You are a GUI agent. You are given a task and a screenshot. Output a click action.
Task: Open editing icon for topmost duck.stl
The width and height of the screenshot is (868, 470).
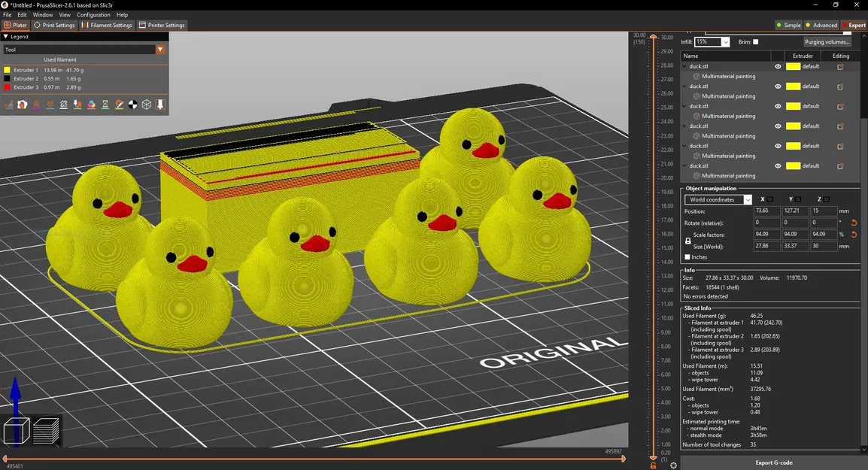pos(840,66)
